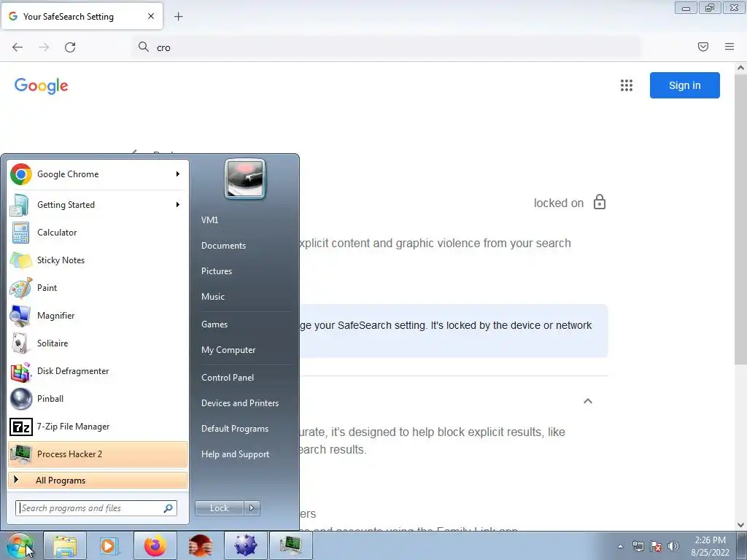Image resolution: width=747 pixels, height=560 pixels.
Task: Launch Getting Started from Start menu
Action: click(98, 205)
